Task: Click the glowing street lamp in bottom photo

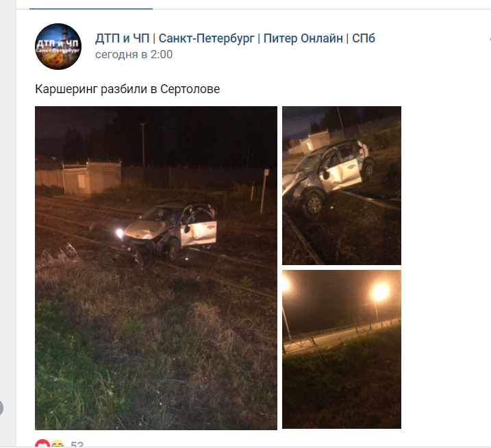Action: click(380, 292)
